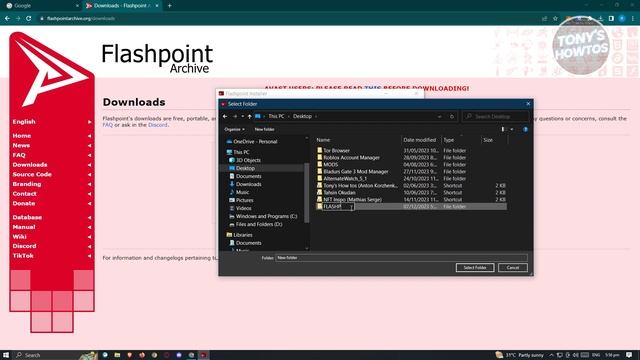640x360 pixels.
Task: Select Windows and Programs (C:) drive
Action: [x=266, y=216]
